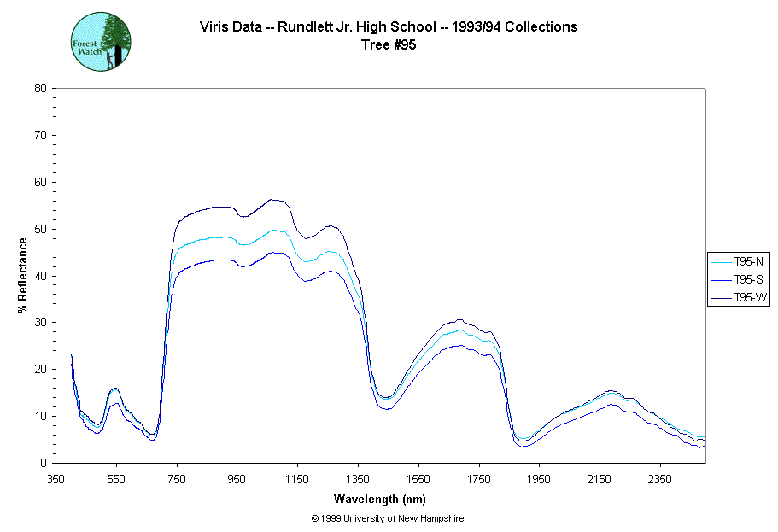Click the 2350 tick on the x-axis
This screenshot has width=778, height=532.
pyautogui.click(x=659, y=479)
